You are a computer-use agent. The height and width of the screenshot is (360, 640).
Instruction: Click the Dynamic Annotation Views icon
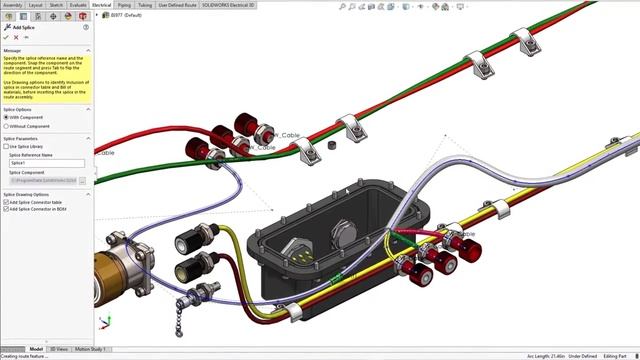coord(381,7)
